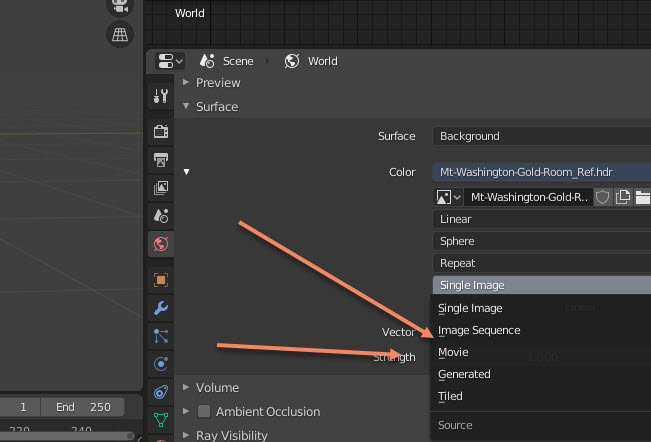Select the World properties tab
651x442 pixels.
coord(160,243)
